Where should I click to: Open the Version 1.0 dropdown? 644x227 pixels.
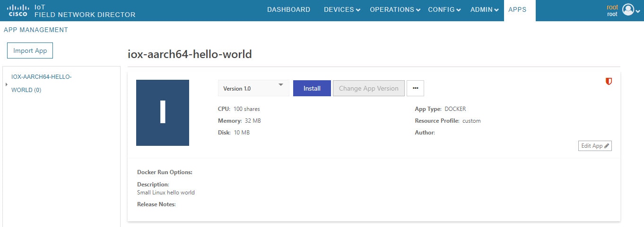253,88
